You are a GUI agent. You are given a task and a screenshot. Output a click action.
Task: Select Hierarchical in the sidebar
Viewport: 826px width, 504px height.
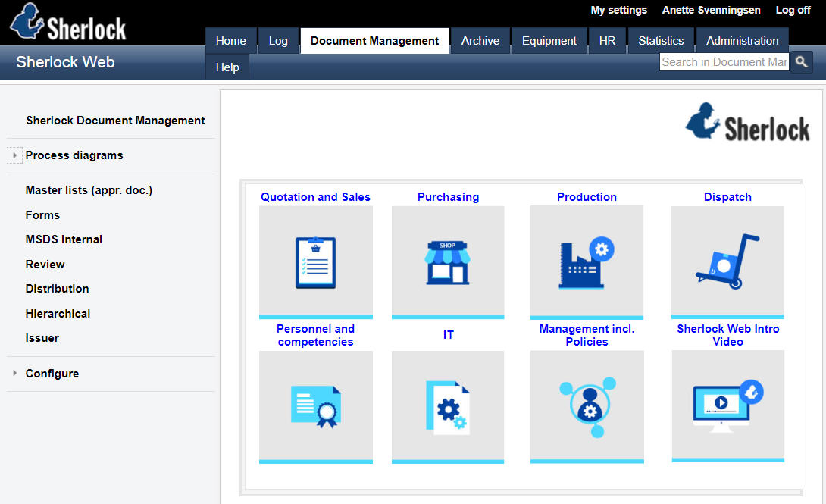click(58, 313)
